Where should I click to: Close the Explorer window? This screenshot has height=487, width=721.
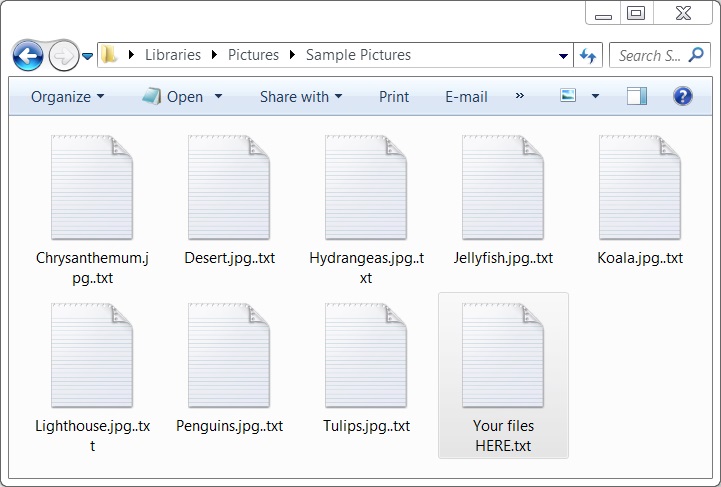click(x=683, y=13)
